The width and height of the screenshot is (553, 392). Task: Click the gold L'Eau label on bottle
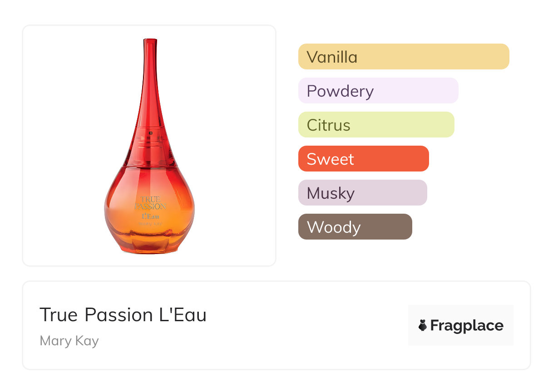tap(150, 216)
